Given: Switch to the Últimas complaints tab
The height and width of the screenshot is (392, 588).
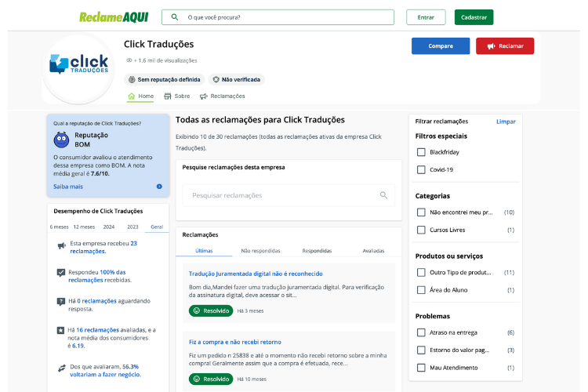Looking at the screenshot, I should click(204, 251).
